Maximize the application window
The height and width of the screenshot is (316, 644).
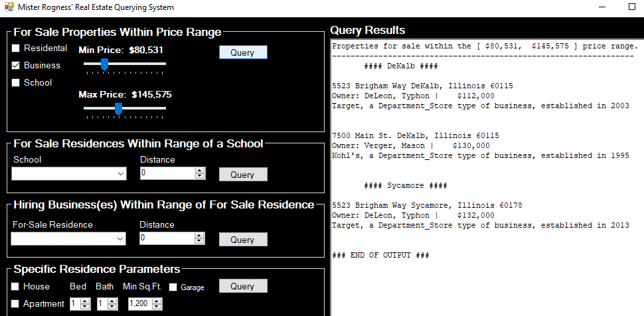coord(631,7)
